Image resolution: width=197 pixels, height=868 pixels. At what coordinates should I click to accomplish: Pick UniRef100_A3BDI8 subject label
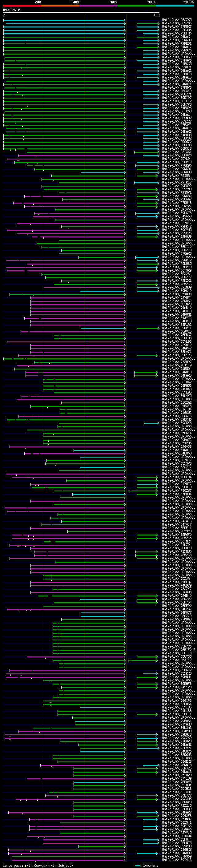click(177, 74)
